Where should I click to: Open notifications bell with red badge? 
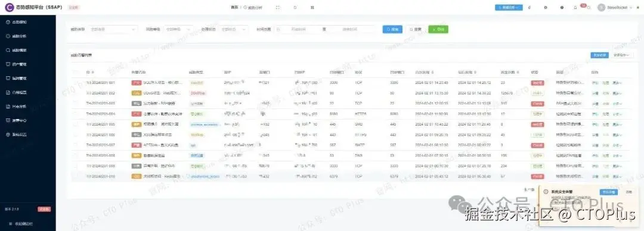click(x=575, y=7)
